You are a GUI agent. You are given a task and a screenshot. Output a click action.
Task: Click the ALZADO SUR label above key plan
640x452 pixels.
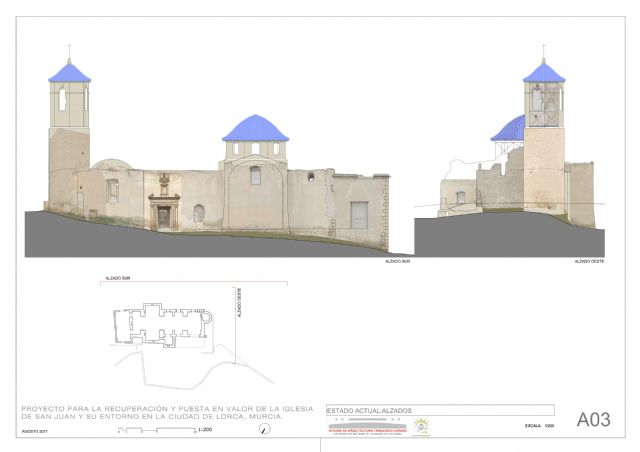[x=118, y=280]
